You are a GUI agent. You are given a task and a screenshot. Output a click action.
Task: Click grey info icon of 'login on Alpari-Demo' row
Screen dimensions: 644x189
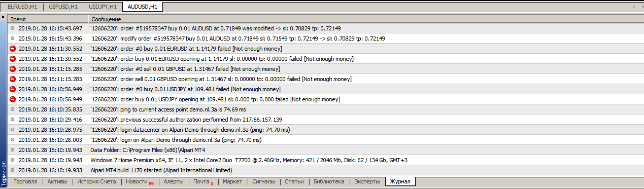point(13,140)
